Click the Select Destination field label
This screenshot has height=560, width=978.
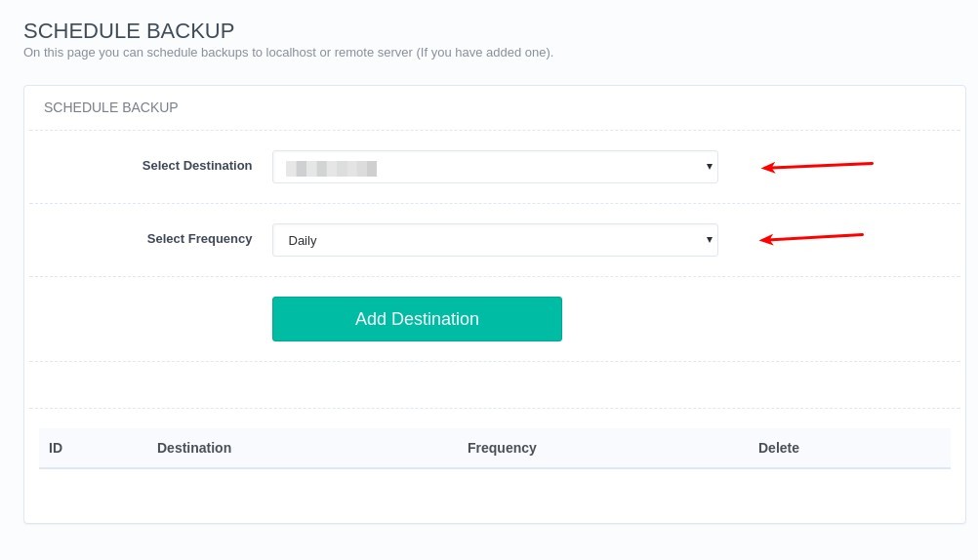click(197, 165)
